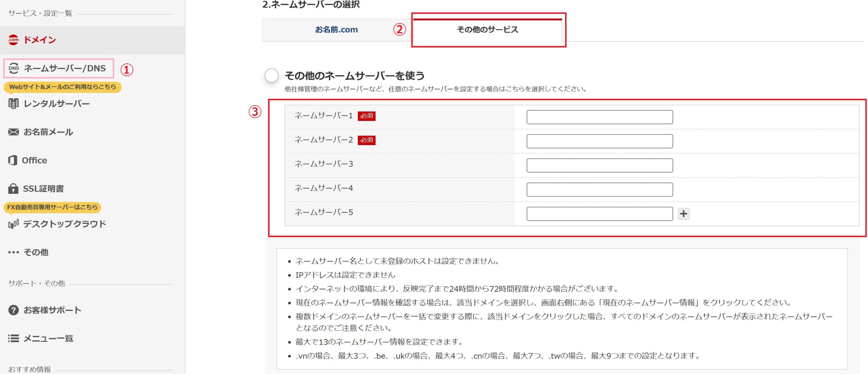The height and width of the screenshot is (374, 868).
Task: Click the DNS icon in the sidebar
Action: coord(14,68)
